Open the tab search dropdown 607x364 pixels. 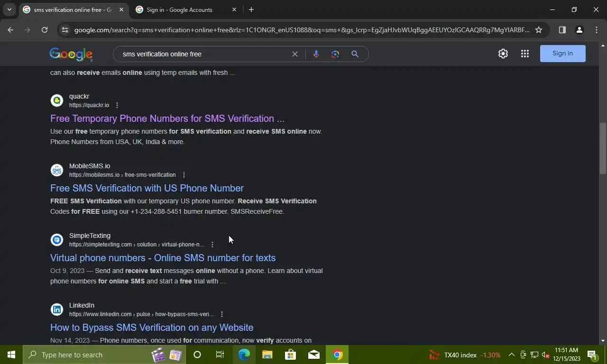pyautogui.click(x=9, y=9)
